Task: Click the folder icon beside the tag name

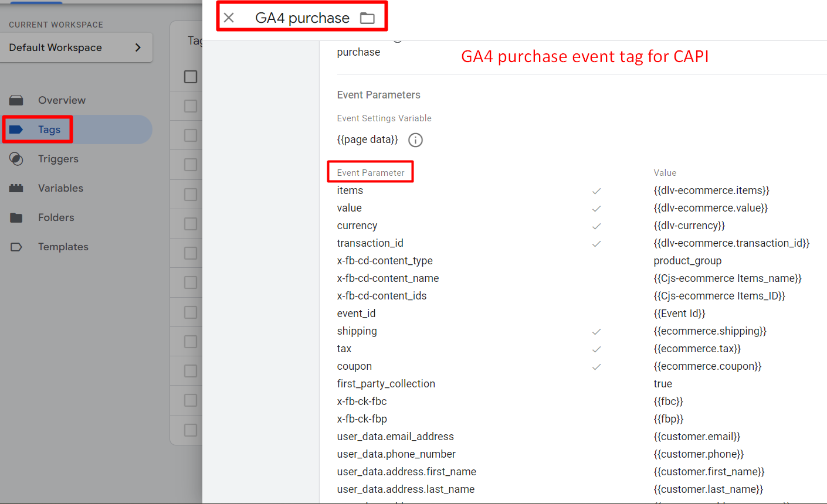Action: 367,18
